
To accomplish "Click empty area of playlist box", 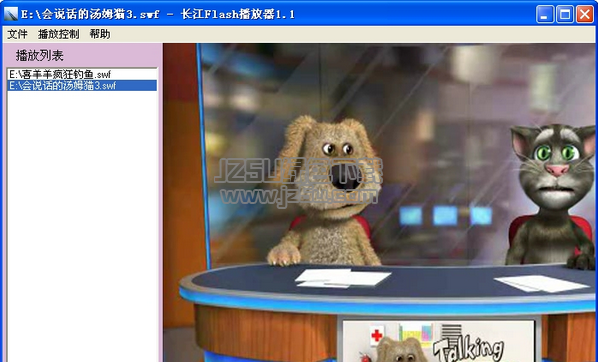I will (x=82, y=225).
